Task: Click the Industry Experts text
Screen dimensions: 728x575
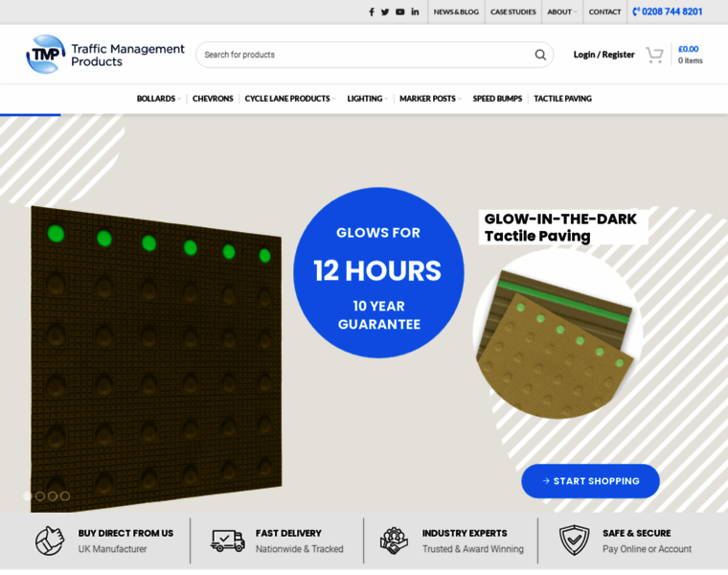Action: [465, 533]
